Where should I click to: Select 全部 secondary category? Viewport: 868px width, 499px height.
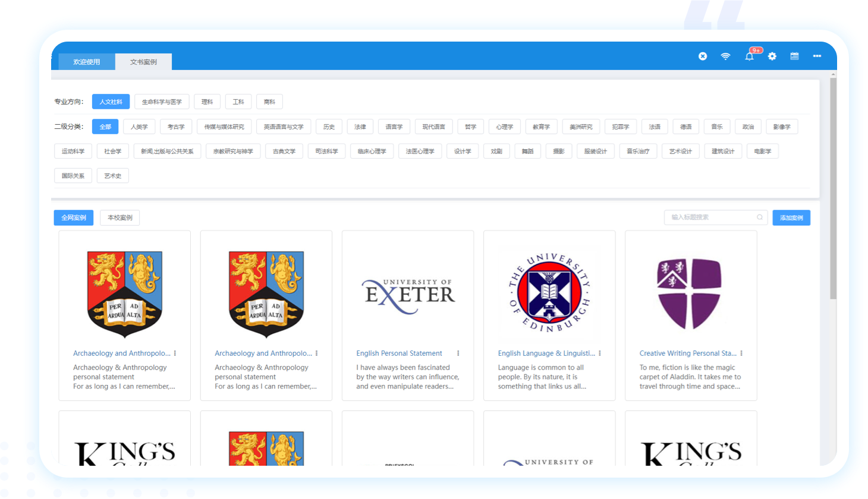[x=105, y=127]
